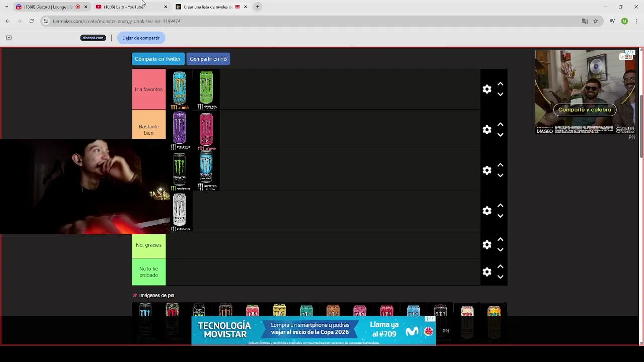644x362 pixels.
Task: Open the green 'M' profile avatar
Action: tap(624, 21)
